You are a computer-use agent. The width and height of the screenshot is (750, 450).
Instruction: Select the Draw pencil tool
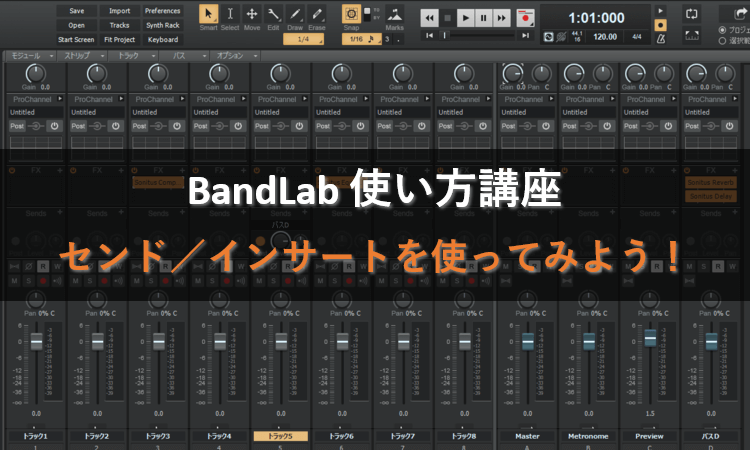295,14
